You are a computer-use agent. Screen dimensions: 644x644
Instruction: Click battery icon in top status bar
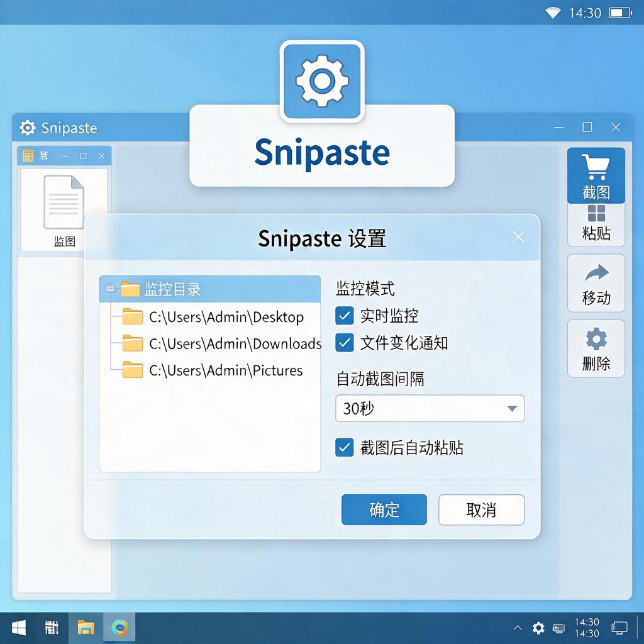(621, 13)
